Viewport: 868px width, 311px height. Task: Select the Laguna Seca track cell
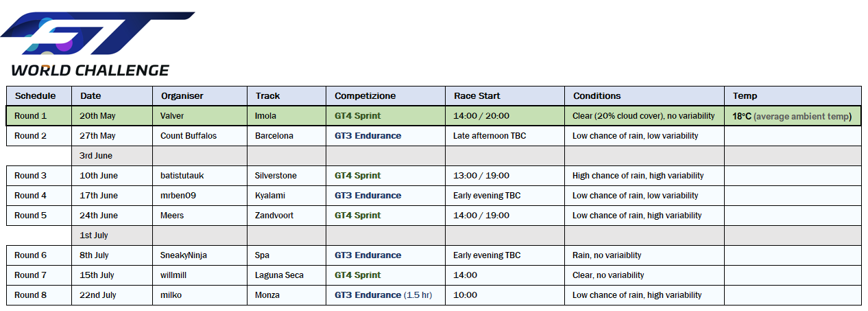[279, 275]
